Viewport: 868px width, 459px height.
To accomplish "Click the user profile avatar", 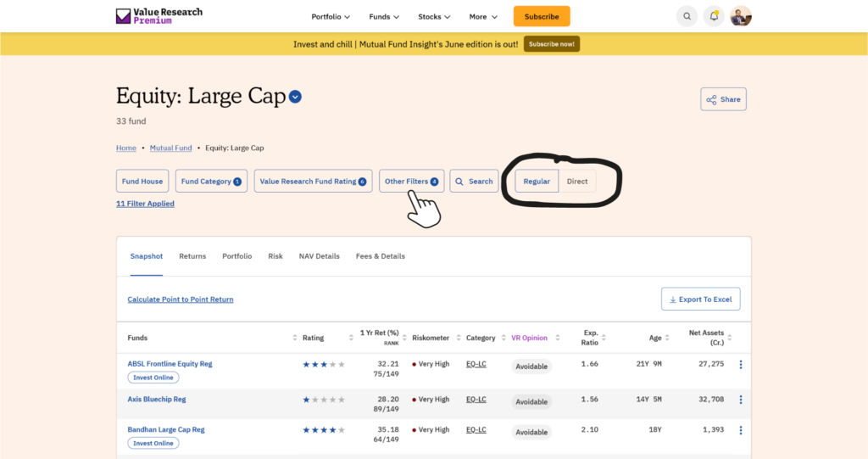I will point(741,16).
